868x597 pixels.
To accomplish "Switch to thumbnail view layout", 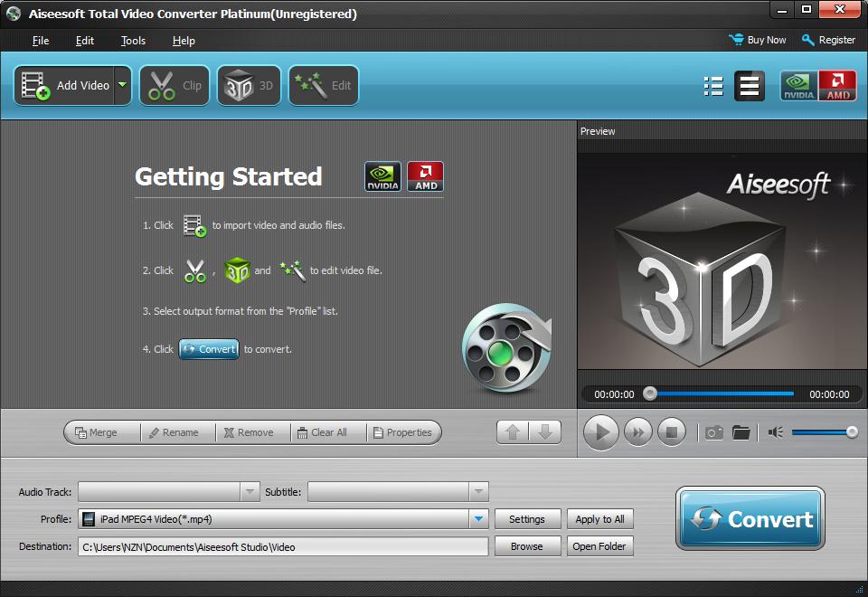I will coord(749,86).
